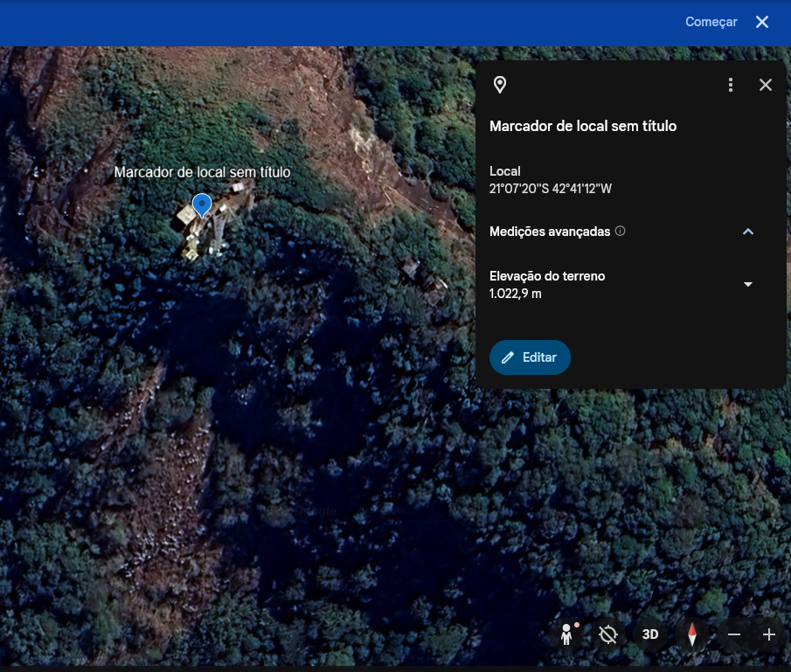Collapse the Medições avançadas section

[x=747, y=232]
